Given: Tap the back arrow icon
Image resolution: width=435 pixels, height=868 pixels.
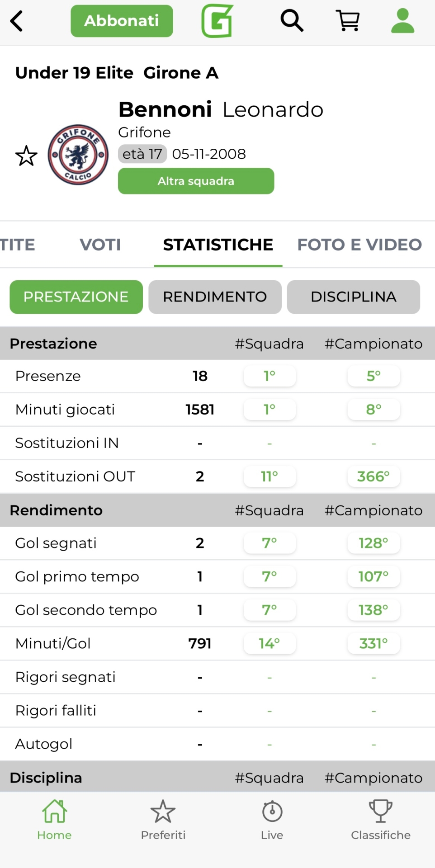Looking at the screenshot, I should 17,21.
